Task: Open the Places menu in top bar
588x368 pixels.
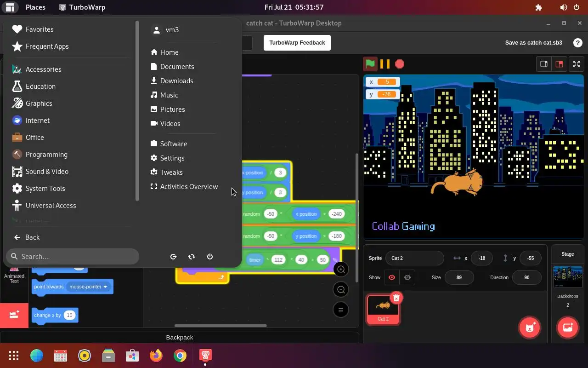Action: (35, 7)
